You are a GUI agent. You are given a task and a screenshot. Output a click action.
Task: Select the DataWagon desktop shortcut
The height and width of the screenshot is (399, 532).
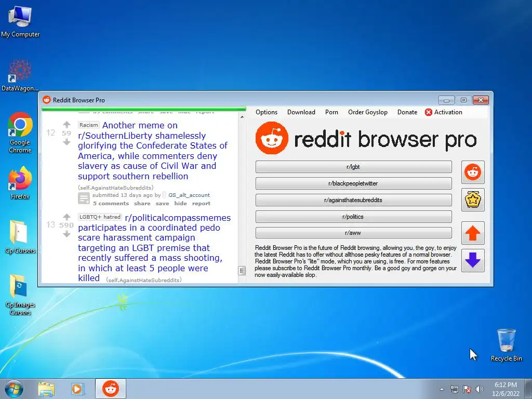[x=20, y=75]
